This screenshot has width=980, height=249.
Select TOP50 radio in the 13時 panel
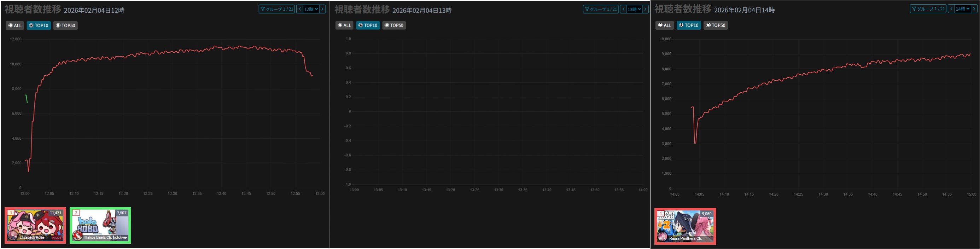click(x=394, y=25)
